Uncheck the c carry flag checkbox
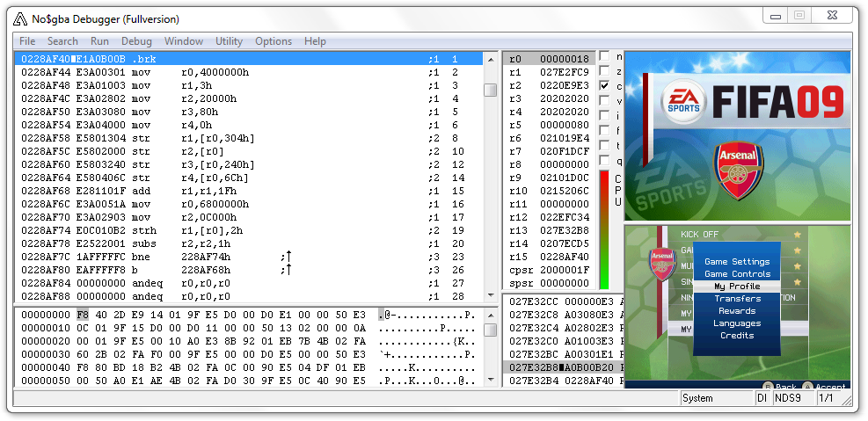Image resolution: width=868 pixels, height=421 pixels. [x=604, y=86]
